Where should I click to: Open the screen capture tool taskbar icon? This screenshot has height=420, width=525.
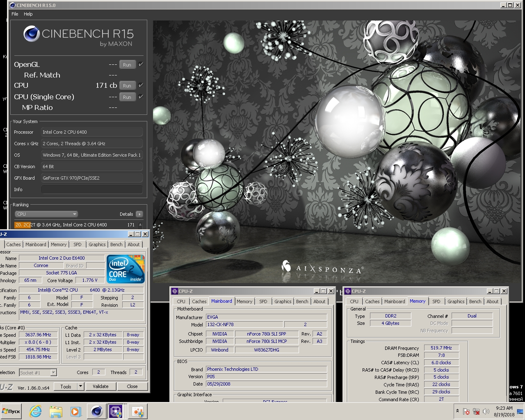137,411
